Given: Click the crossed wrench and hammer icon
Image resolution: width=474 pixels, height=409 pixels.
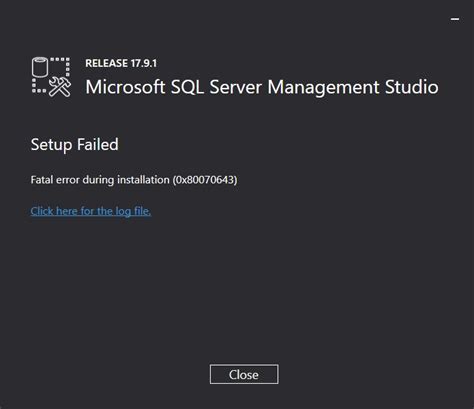Looking at the screenshot, I should (60, 87).
